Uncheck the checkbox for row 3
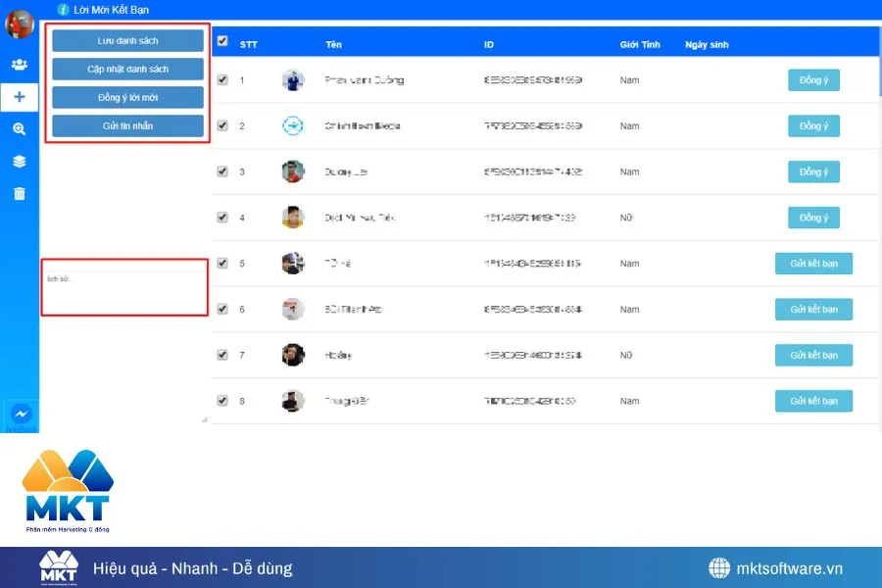This screenshot has height=588, width=882. (221, 171)
